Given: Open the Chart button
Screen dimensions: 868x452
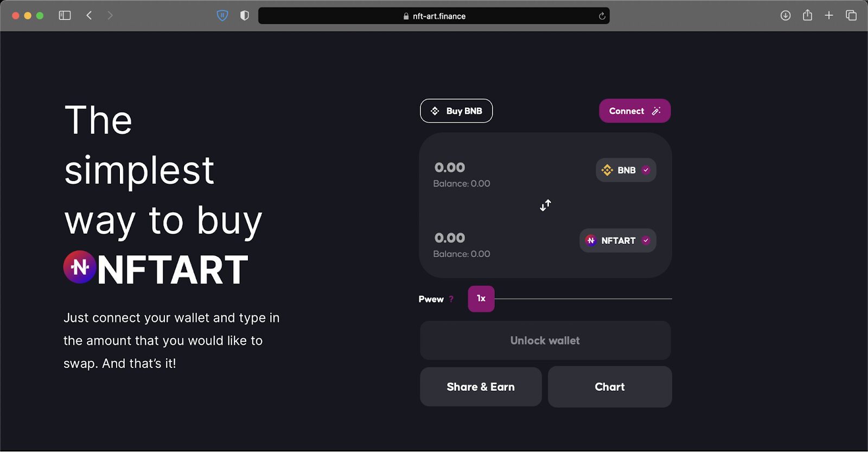Looking at the screenshot, I should (610, 387).
